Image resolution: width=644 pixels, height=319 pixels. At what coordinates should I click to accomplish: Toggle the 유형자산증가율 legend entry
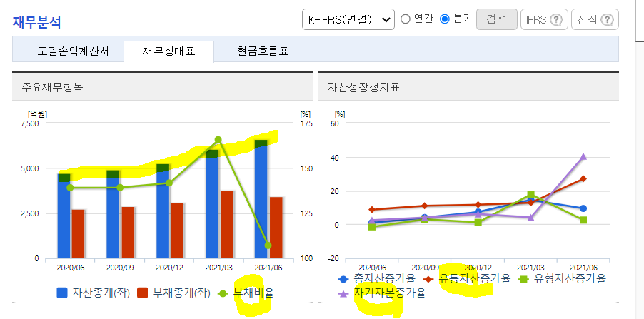562,279
